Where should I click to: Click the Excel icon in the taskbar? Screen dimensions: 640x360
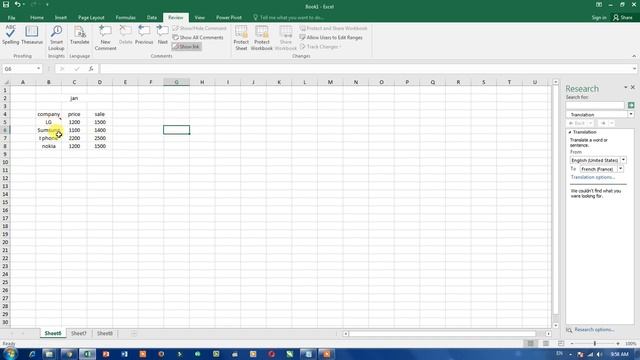pyautogui.click(x=87, y=354)
